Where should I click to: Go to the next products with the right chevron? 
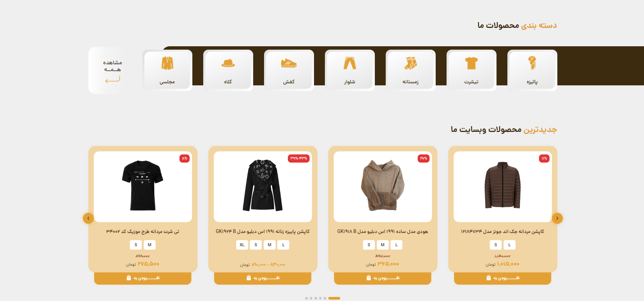click(557, 218)
